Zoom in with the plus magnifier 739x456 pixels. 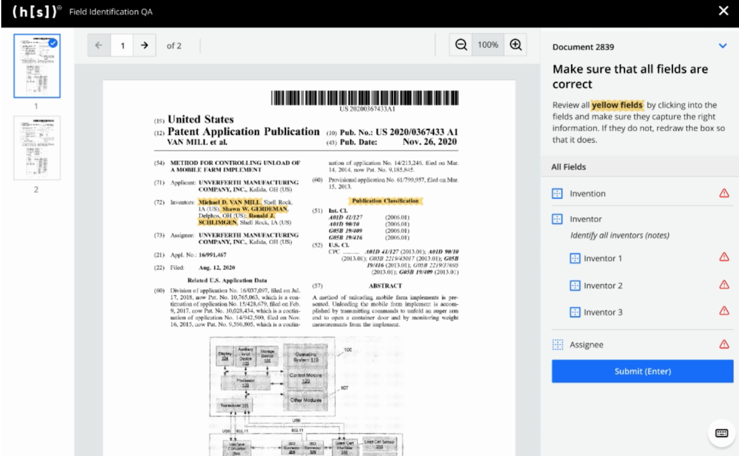[516, 45]
